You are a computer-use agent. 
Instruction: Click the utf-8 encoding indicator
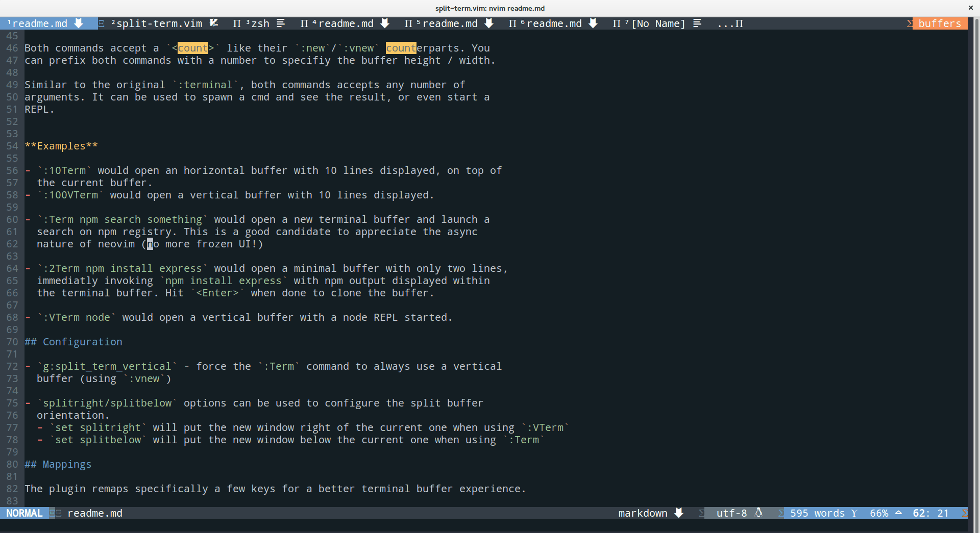[731, 513]
